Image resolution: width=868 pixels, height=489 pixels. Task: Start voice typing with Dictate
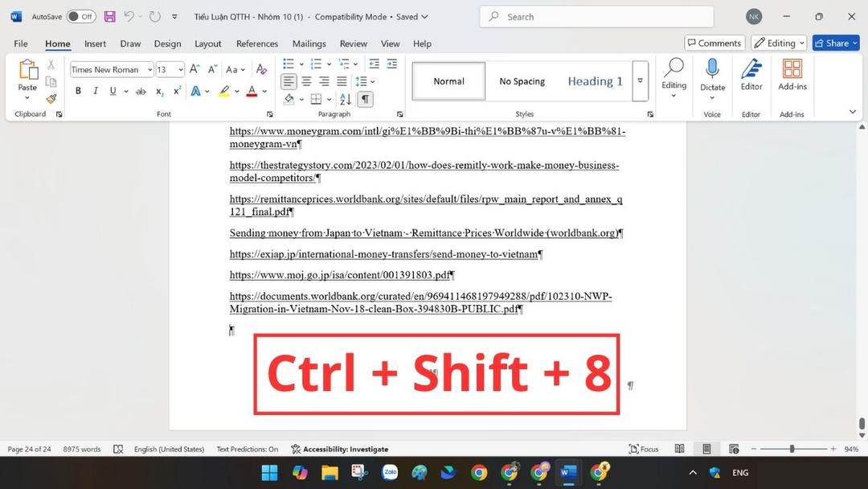click(x=712, y=76)
